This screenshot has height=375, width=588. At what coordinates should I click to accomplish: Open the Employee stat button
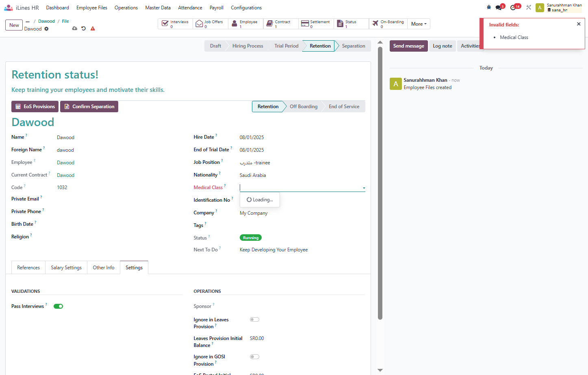click(x=246, y=24)
